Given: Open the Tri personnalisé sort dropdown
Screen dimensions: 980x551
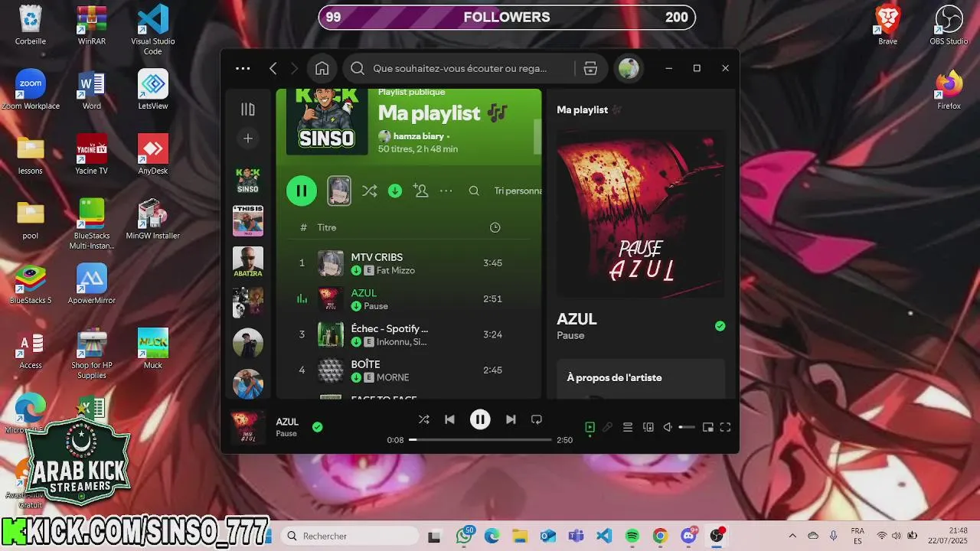Looking at the screenshot, I should click(518, 191).
